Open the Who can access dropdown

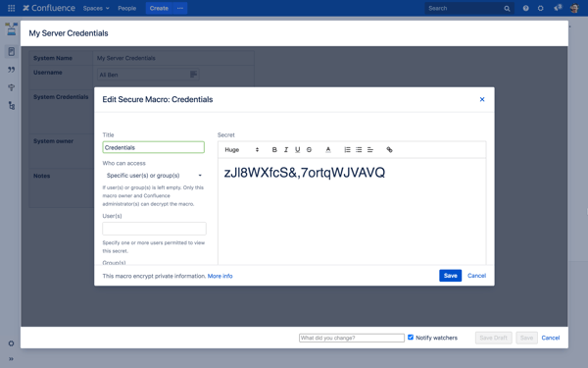[x=154, y=176]
